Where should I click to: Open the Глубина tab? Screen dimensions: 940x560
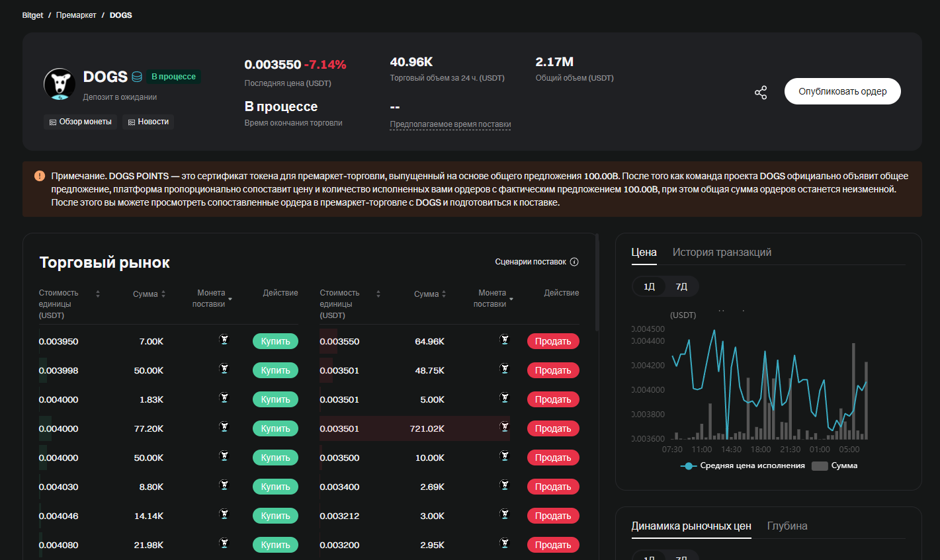(x=787, y=526)
